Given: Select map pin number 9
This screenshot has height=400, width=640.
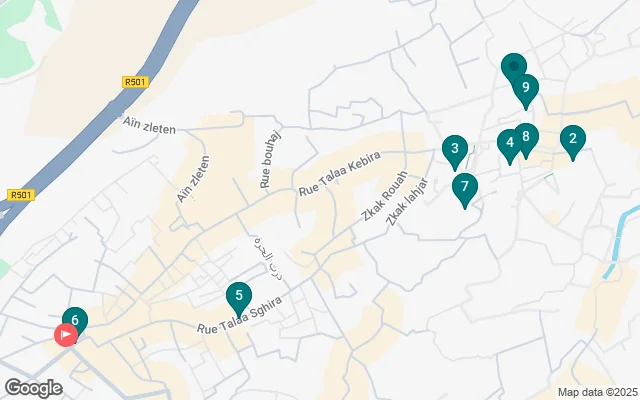Looking at the screenshot, I should (x=526, y=91).
